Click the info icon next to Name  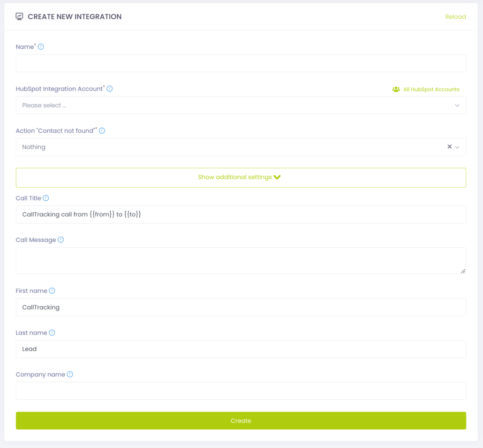point(41,47)
